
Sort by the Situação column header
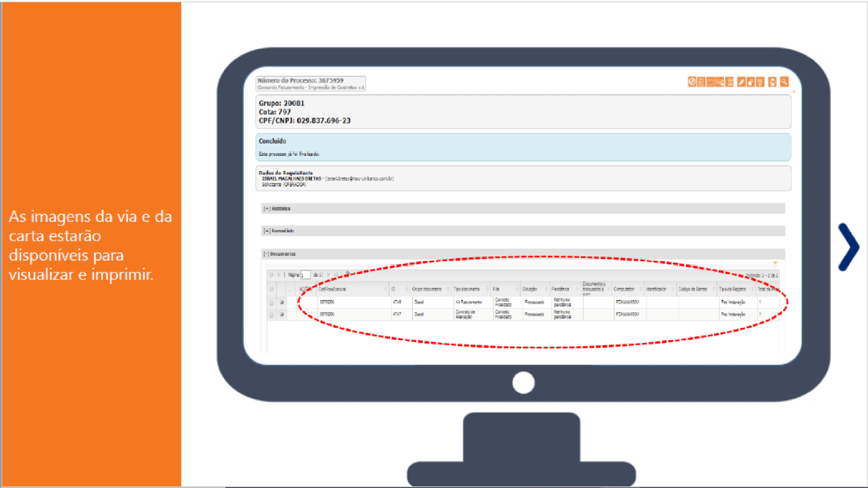pyautogui.click(x=535, y=289)
